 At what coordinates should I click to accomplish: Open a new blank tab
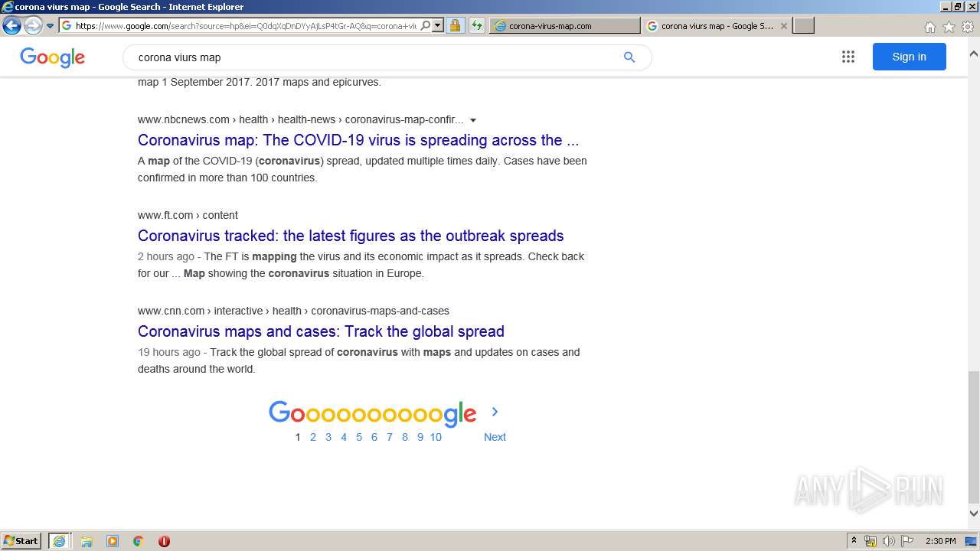pyautogui.click(x=803, y=25)
